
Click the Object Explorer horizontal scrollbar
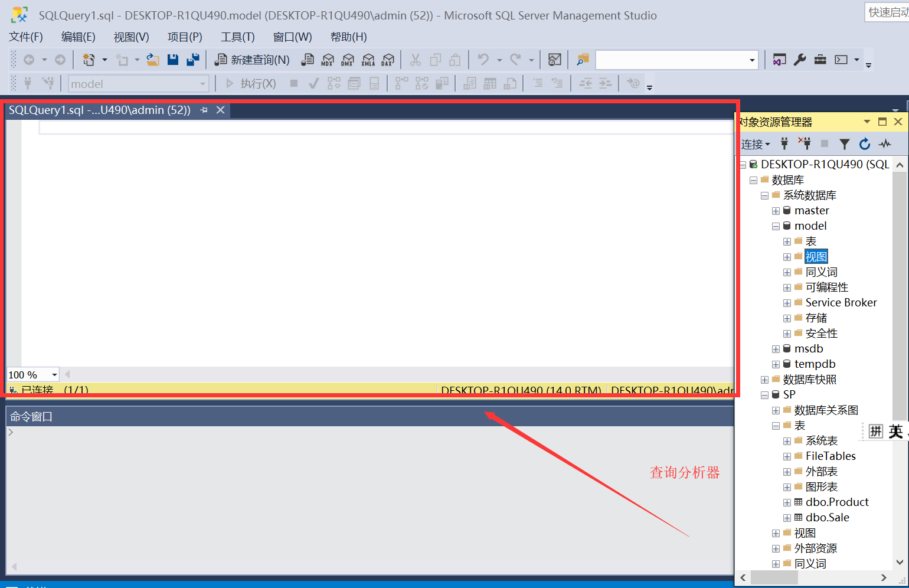coord(774,578)
